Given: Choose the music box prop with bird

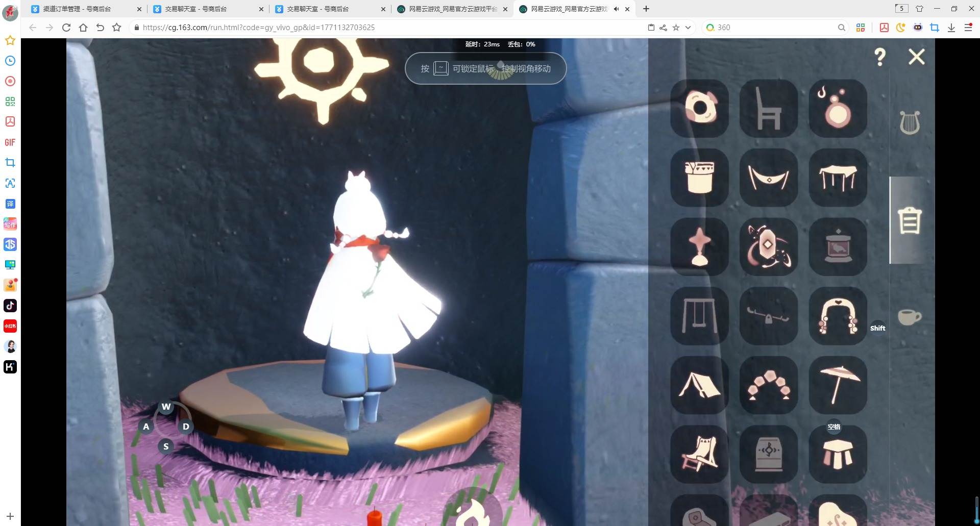Looking at the screenshot, I should coord(838,247).
